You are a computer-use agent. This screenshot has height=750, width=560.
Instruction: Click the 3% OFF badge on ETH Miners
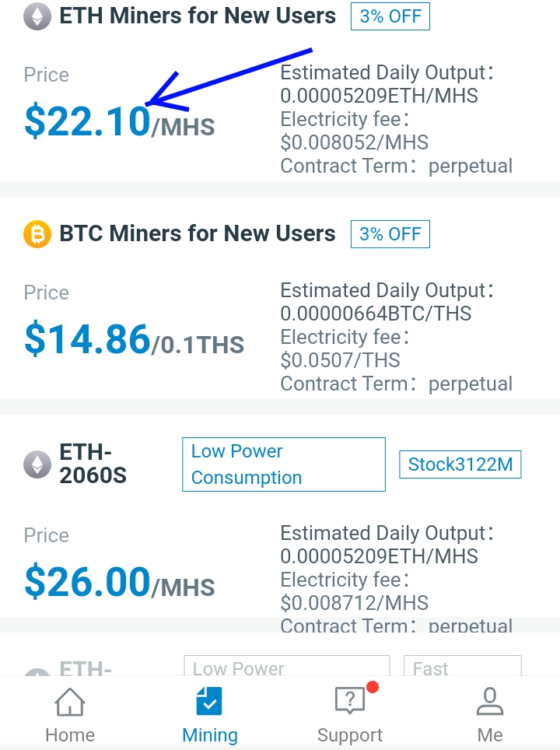[390, 16]
